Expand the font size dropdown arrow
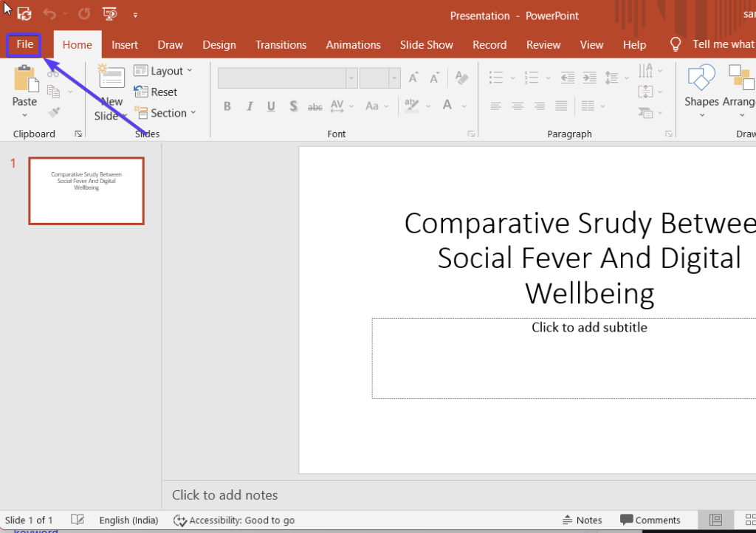Screen dimensions: 756x533 (x=394, y=78)
